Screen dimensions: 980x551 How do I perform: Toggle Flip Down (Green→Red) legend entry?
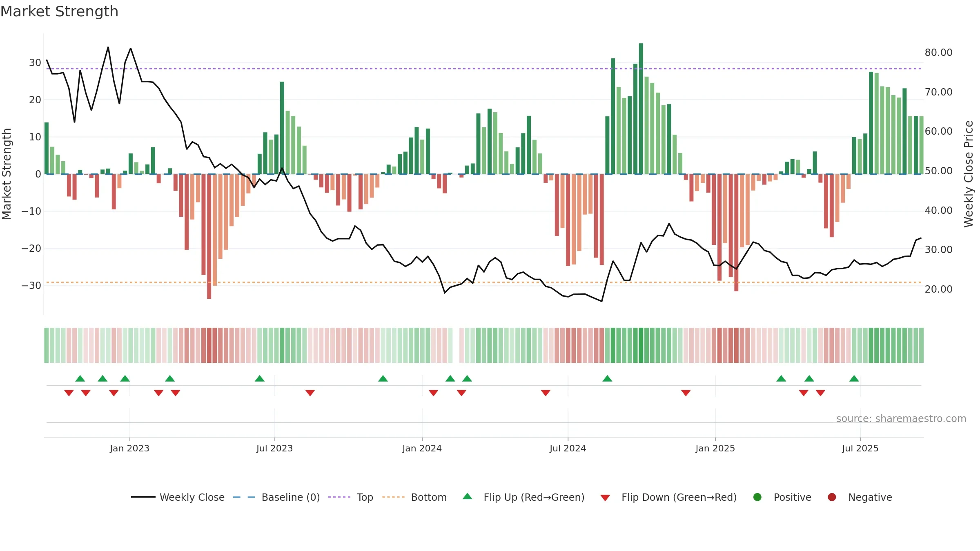click(x=668, y=497)
